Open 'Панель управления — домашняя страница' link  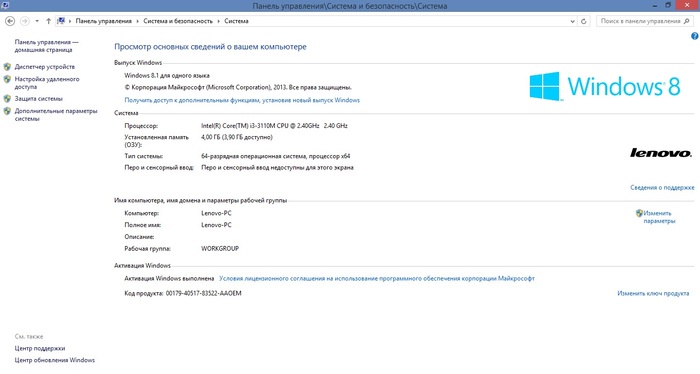pyautogui.click(x=46, y=46)
